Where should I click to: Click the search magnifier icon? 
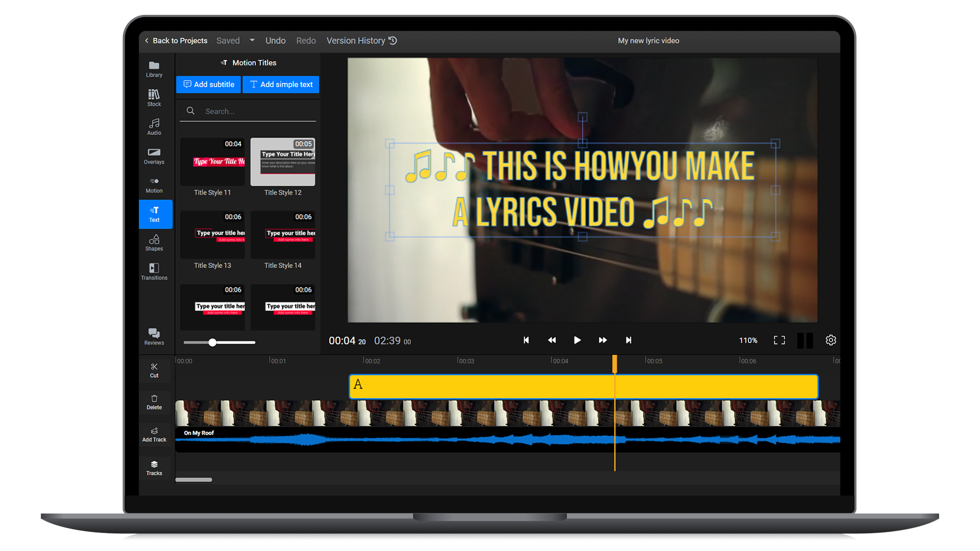190,111
